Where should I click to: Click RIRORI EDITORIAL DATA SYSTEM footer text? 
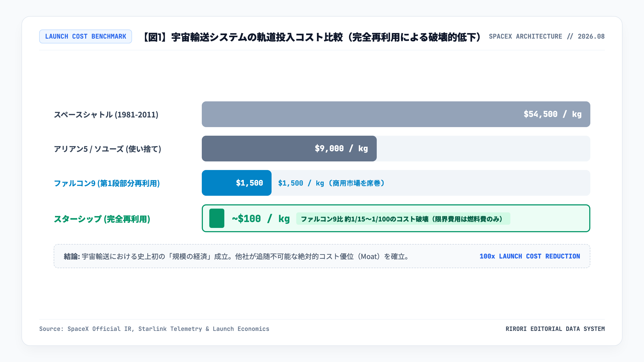click(x=555, y=329)
